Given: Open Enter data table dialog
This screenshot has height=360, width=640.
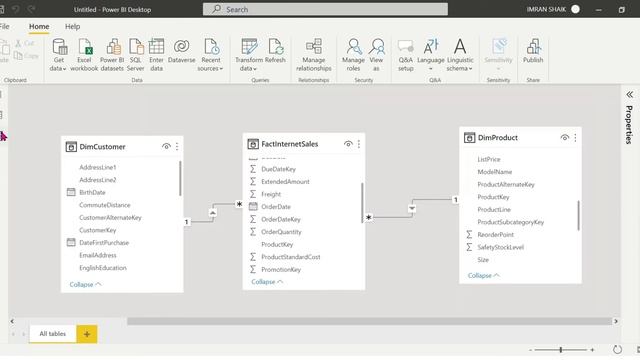Looking at the screenshot, I should 156,55.
